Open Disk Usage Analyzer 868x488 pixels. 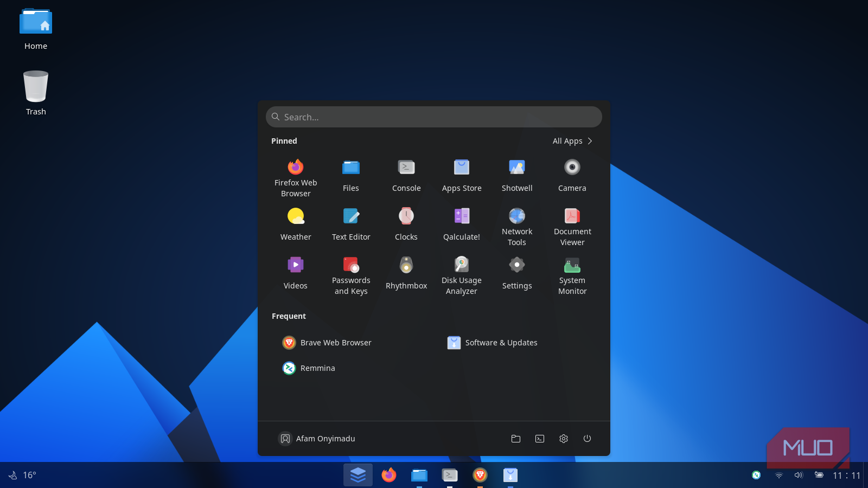(x=462, y=275)
